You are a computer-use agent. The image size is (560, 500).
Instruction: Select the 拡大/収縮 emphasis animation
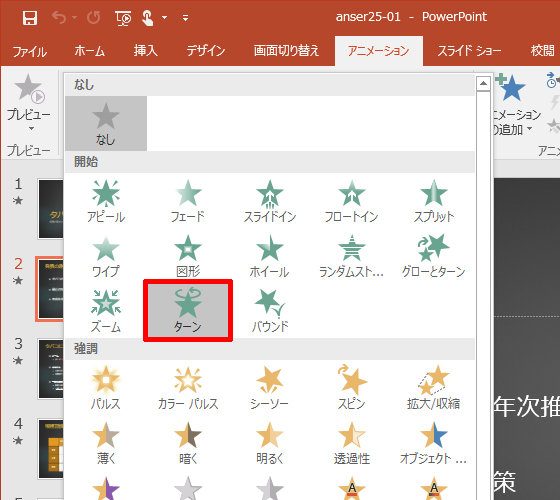click(x=434, y=388)
